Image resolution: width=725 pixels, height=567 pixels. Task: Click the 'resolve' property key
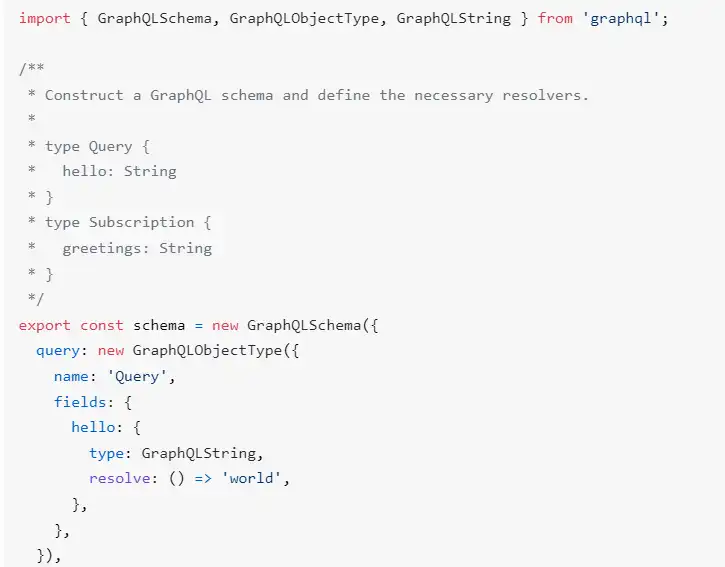coord(119,478)
